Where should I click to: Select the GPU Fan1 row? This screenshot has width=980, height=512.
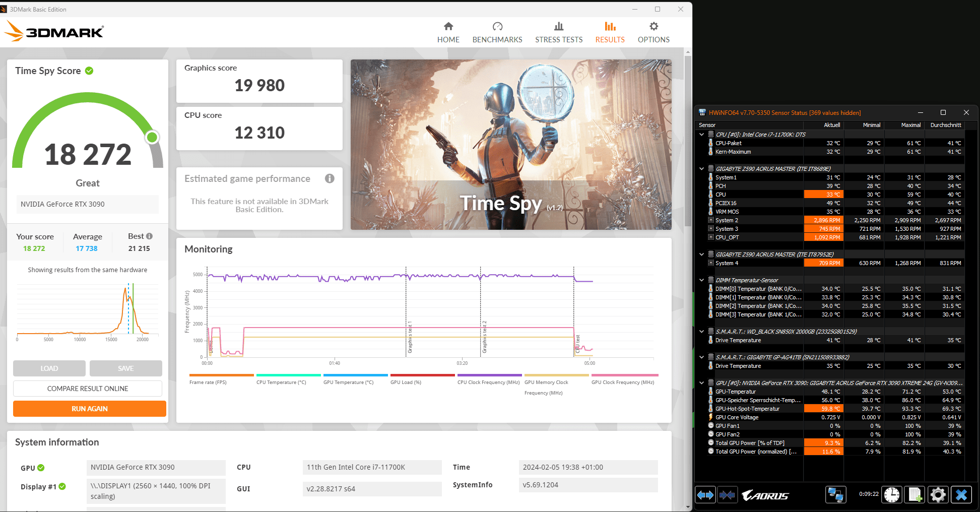tap(830, 426)
